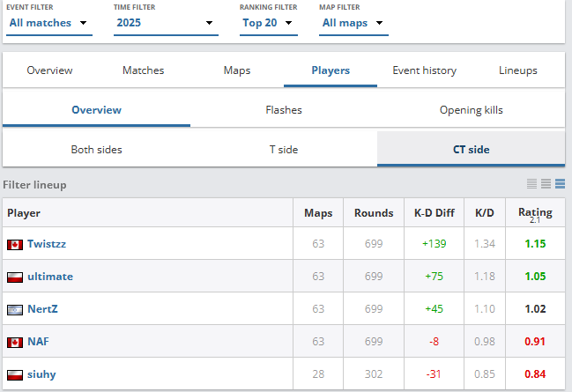Click the Poland flag next to ultimate
Screen dimensions: 572x392
point(15,277)
